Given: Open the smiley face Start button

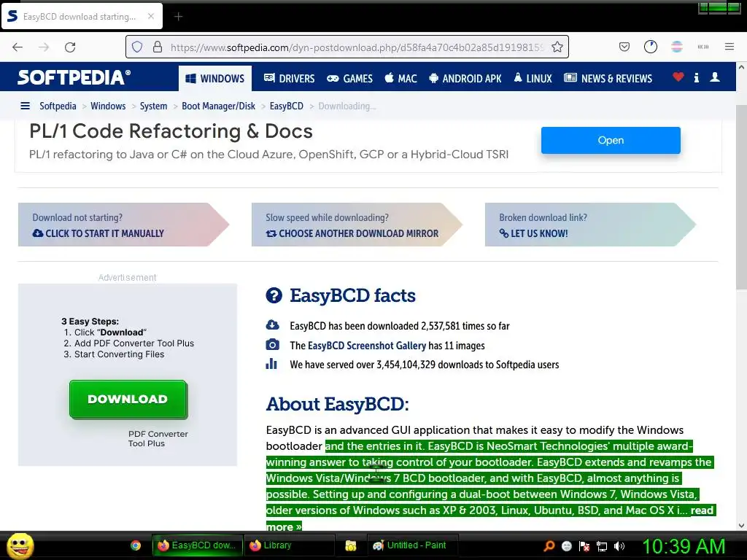Looking at the screenshot, I should pos(20,545).
